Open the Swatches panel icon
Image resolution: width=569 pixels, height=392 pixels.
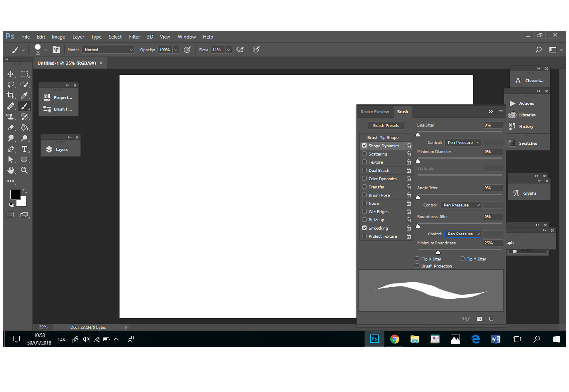512,143
